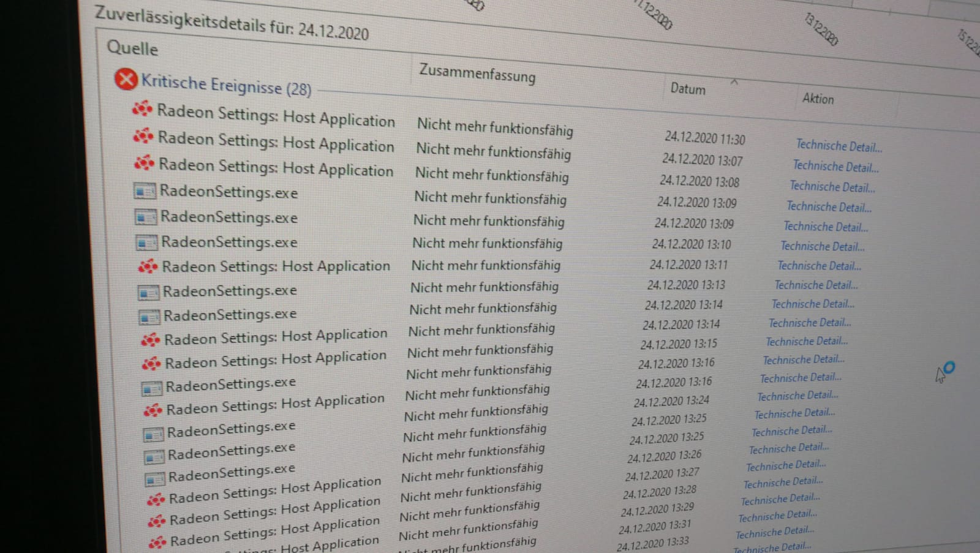View Technische Details of the 13:15 event
Viewport: 980px width, 553px height.
pos(807,340)
